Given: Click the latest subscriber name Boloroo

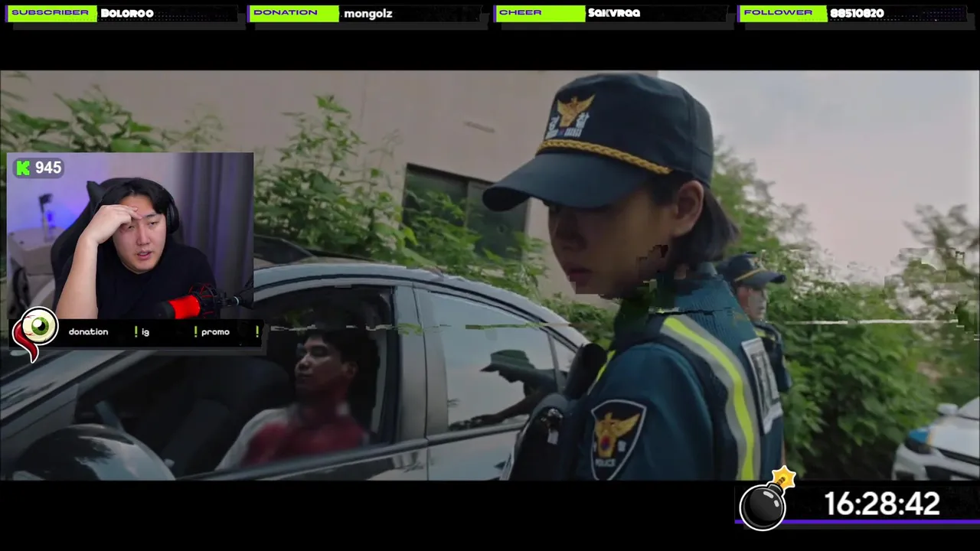Looking at the screenshot, I should point(127,13).
